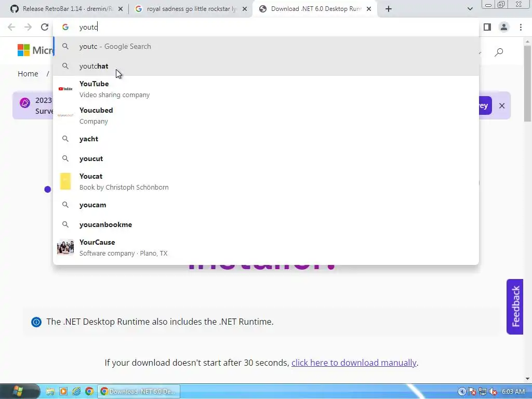Image resolution: width=532 pixels, height=399 pixels.
Task: Pick the 'yacht' search suggestion
Action: 266,139
